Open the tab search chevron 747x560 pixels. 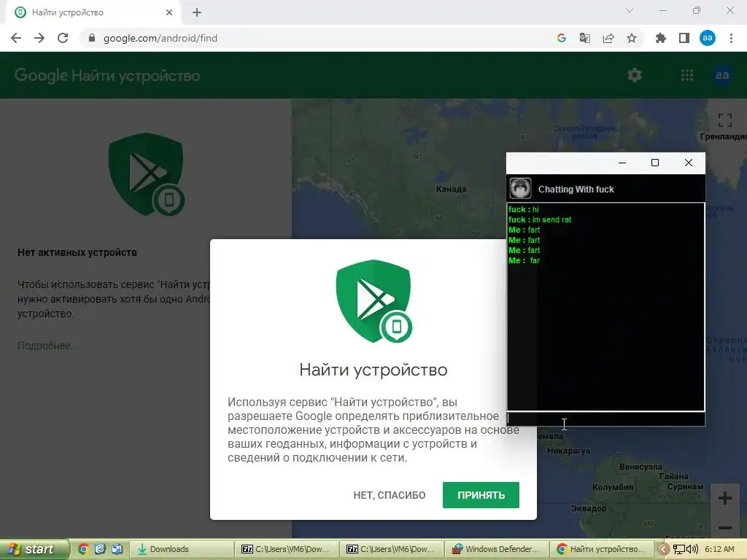630,10
